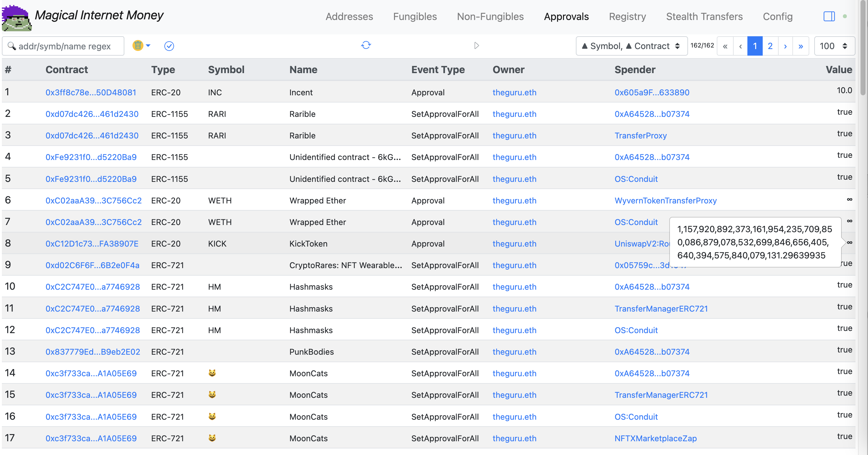The width and height of the screenshot is (868, 455).
Task: Jump to first page double chevron
Action: pyautogui.click(x=725, y=46)
